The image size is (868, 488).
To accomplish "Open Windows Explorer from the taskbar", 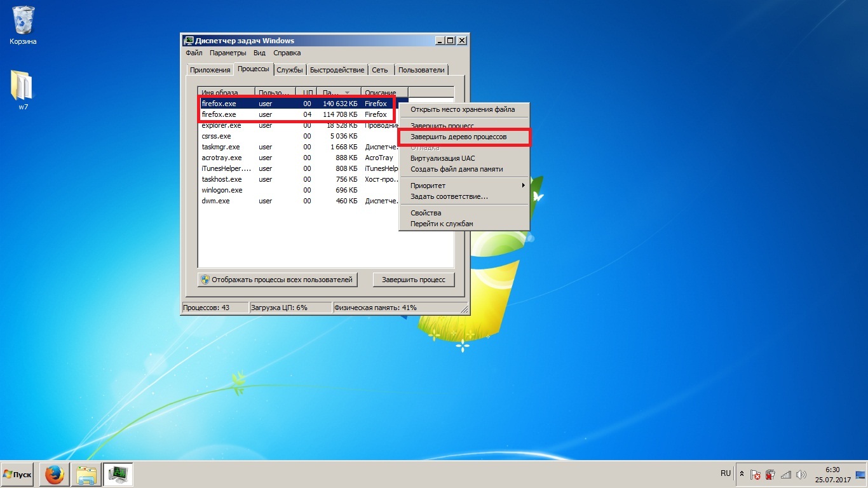I will pyautogui.click(x=86, y=474).
